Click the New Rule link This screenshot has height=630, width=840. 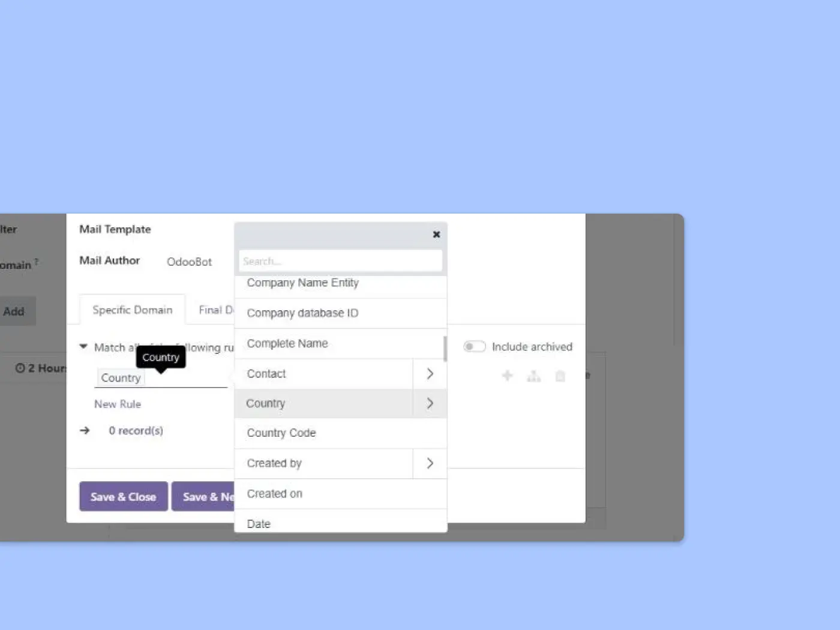118,404
